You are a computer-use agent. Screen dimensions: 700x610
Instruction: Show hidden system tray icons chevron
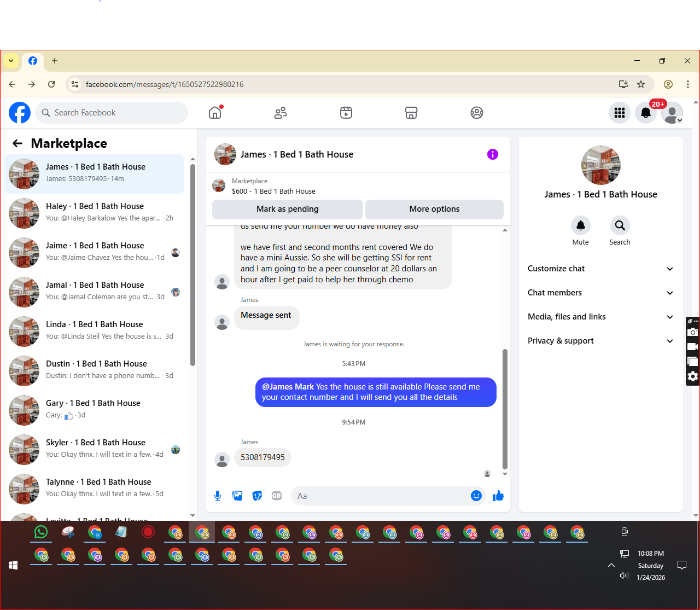pyautogui.click(x=611, y=565)
